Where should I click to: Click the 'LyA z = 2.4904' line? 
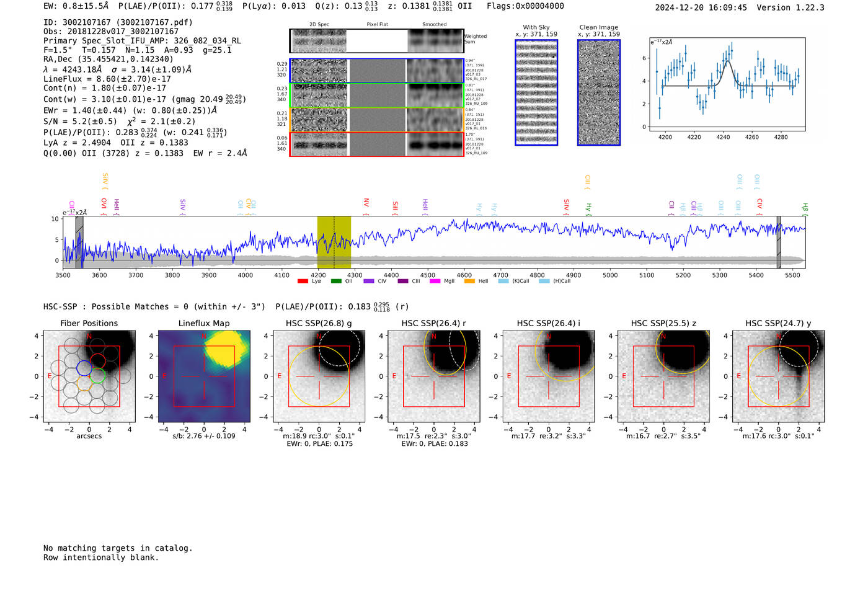pos(116,143)
